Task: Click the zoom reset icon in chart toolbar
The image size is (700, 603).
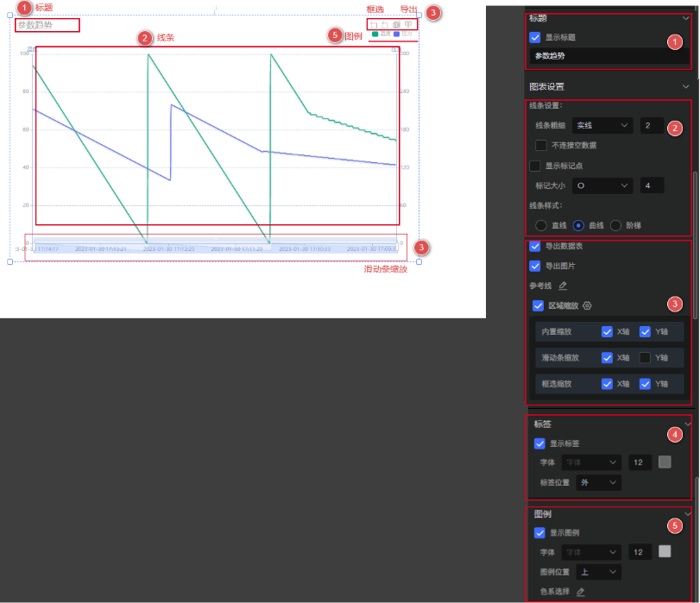Action: click(x=385, y=25)
